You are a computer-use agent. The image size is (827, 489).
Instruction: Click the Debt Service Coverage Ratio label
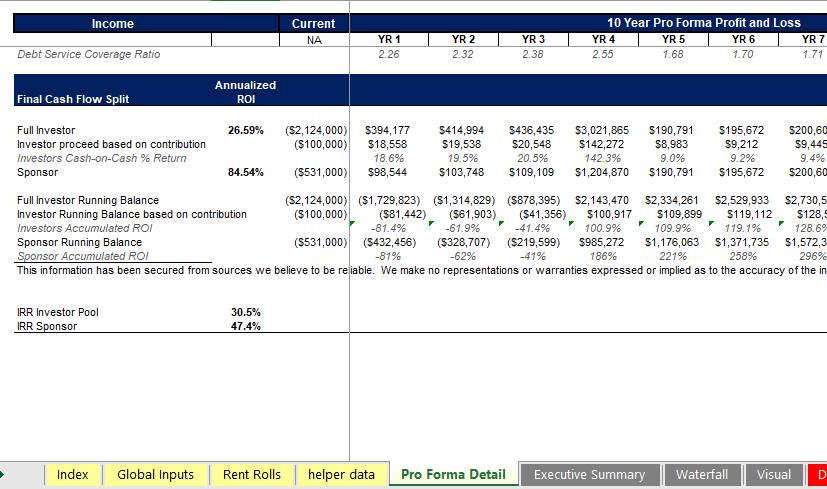click(x=89, y=54)
